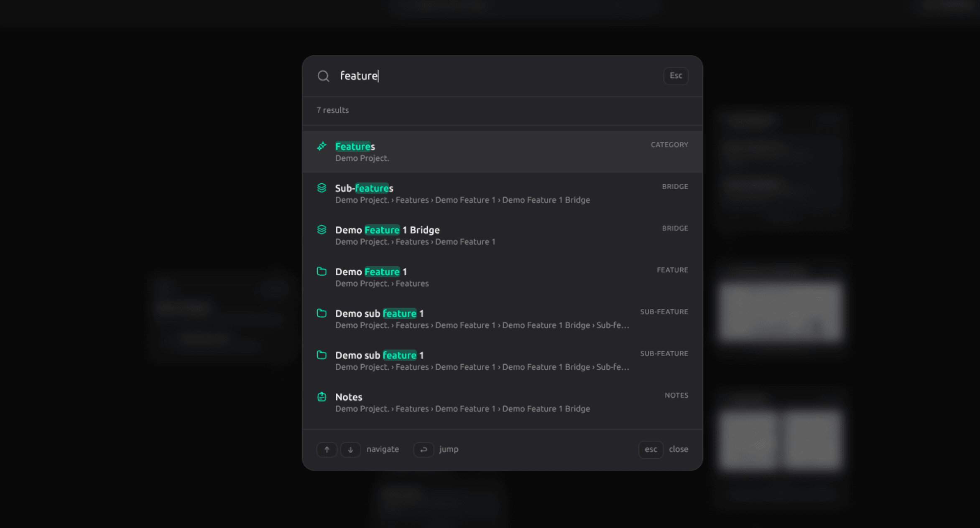Open the Features category result
Image resolution: width=980 pixels, height=528 pixels.
[502, 152]
